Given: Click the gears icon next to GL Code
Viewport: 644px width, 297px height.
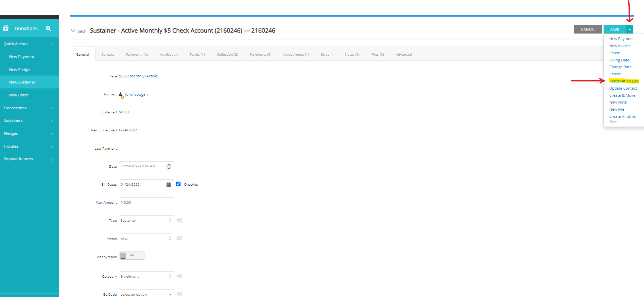Looking at the screenshot, I should coord(179,294).
